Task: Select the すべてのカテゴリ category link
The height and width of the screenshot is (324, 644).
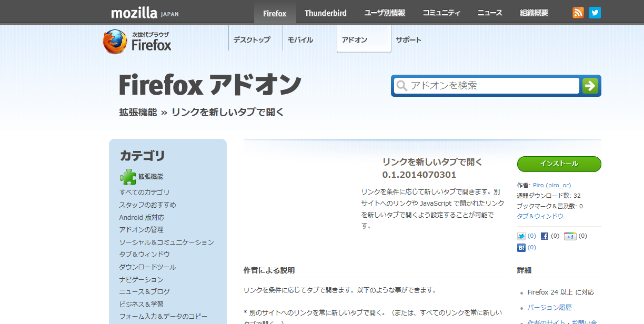Action: point(144,193)
